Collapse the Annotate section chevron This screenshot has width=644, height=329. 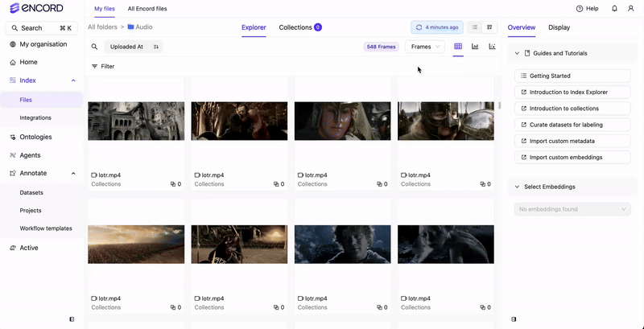73,173
